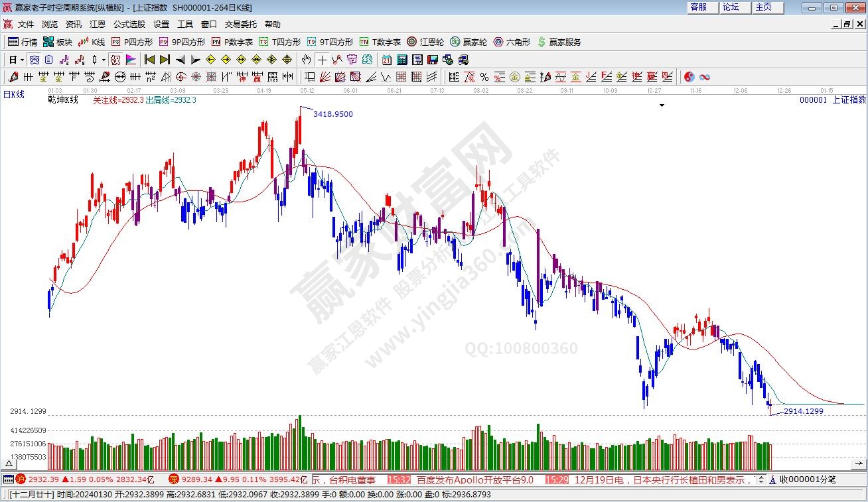868x502 pixels.
Task: Click the 论坛 forum button
Action: [x=731, y=7]
